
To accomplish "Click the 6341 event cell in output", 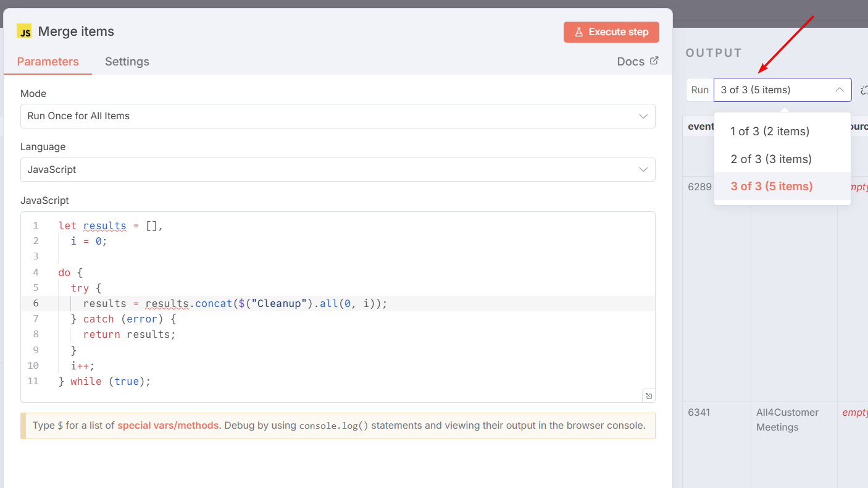I will pyautogui.click(x=699, y=413).
